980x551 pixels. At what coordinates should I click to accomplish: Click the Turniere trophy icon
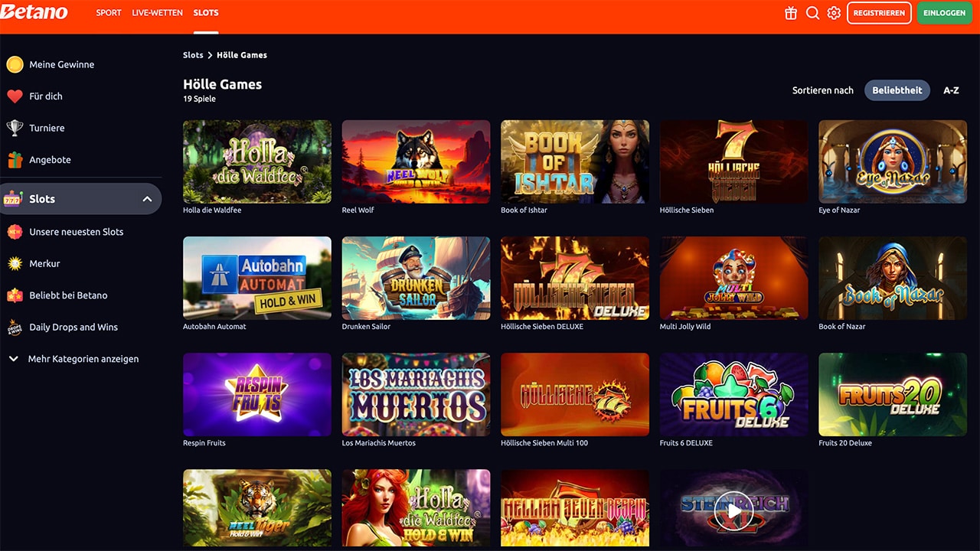pyautogui.click(x=15, y=128)
